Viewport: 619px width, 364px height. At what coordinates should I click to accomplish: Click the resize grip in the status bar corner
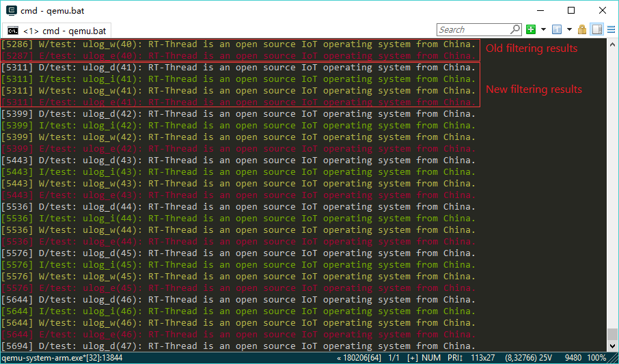613,358
